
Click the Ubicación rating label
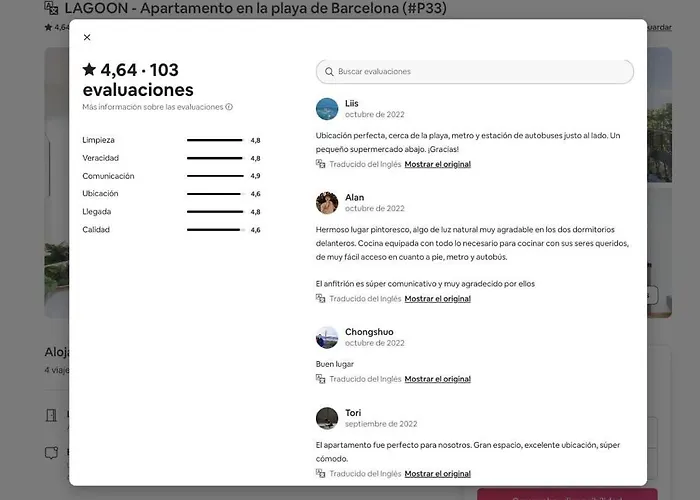pyautogui.click(x=100, y=194)
